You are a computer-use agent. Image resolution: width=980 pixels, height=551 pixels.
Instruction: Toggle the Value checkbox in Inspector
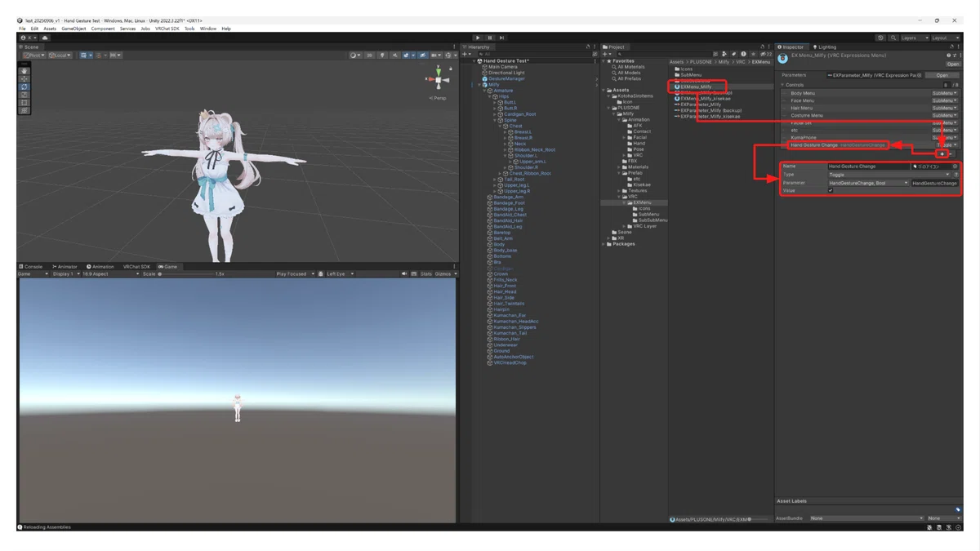click(831, 191)
